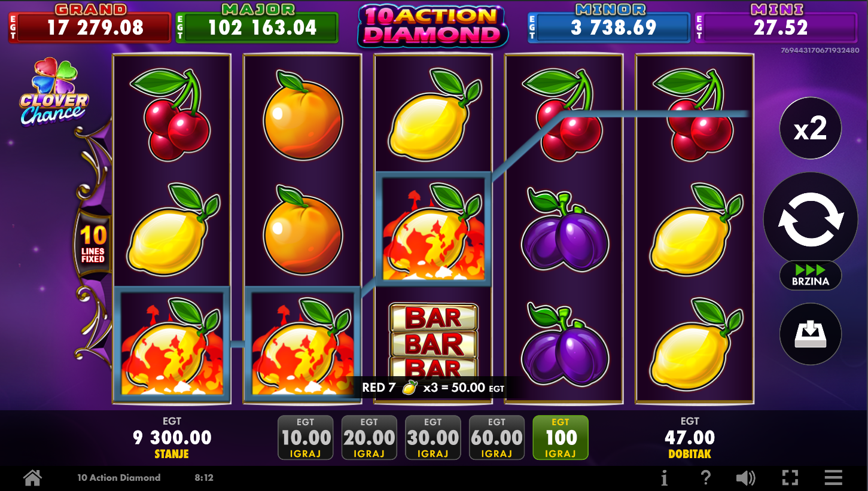Choose the 30.00 IGRAJ bet
This screenshot has width=868, height=491.
coord(433,438)
